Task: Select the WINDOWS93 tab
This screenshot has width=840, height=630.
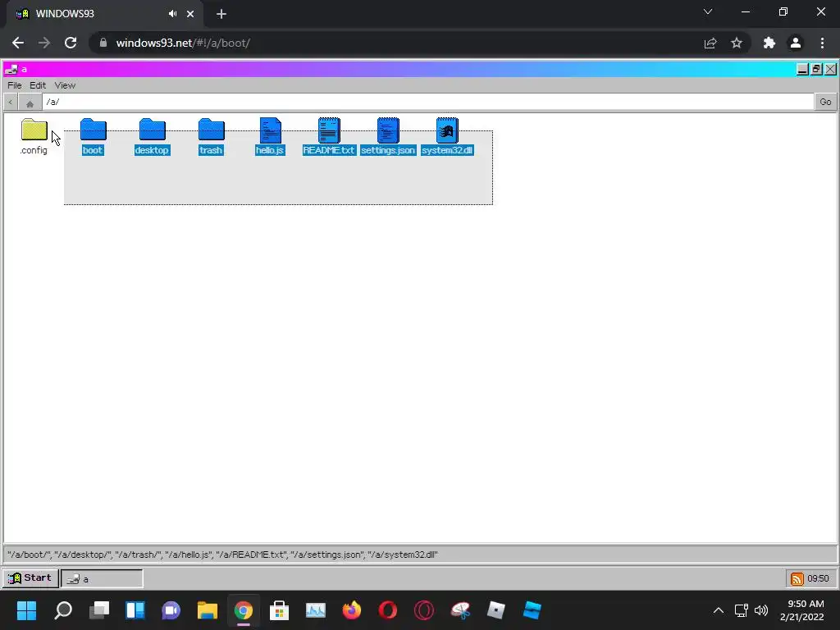Action: [104, 14]
